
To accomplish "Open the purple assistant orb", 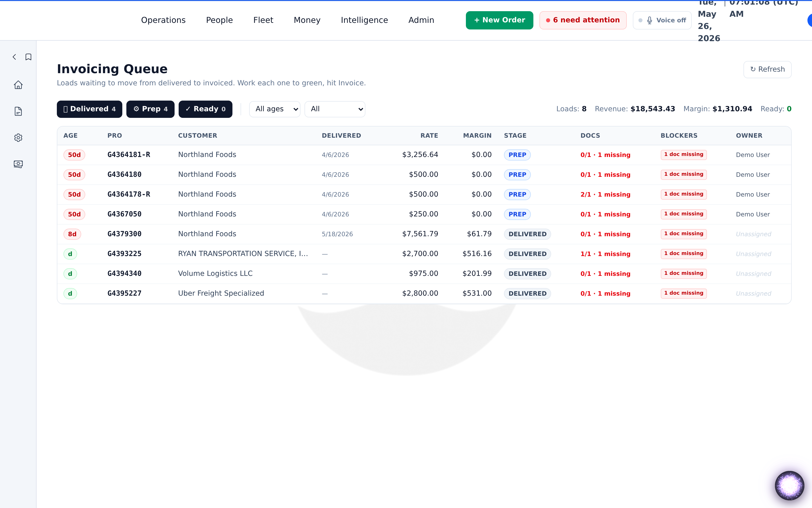I will (789, 485).
